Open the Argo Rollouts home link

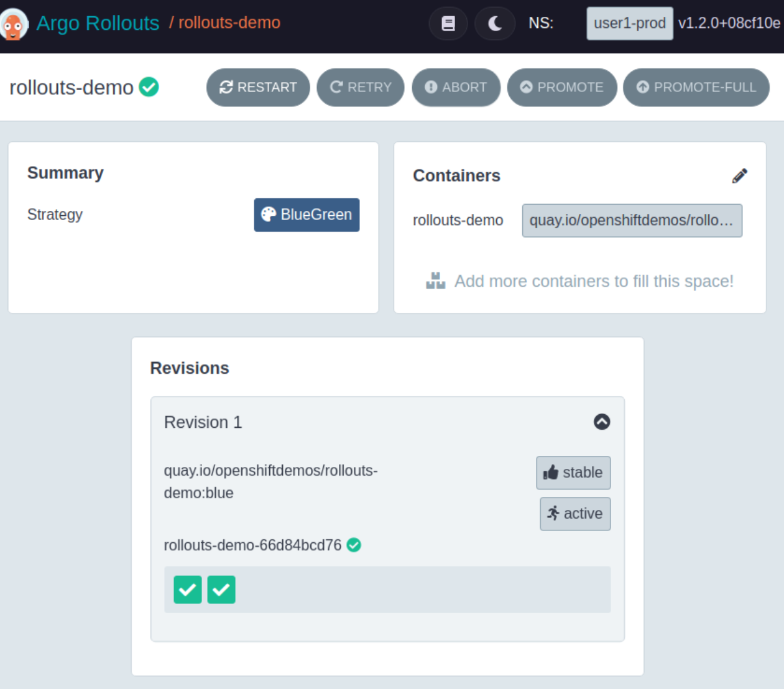pos(98,23)
